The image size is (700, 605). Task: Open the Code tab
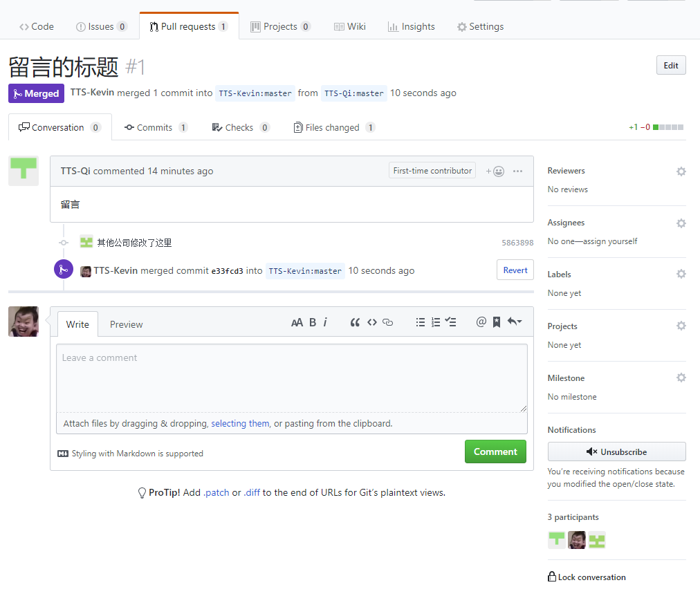pos(37,27)
